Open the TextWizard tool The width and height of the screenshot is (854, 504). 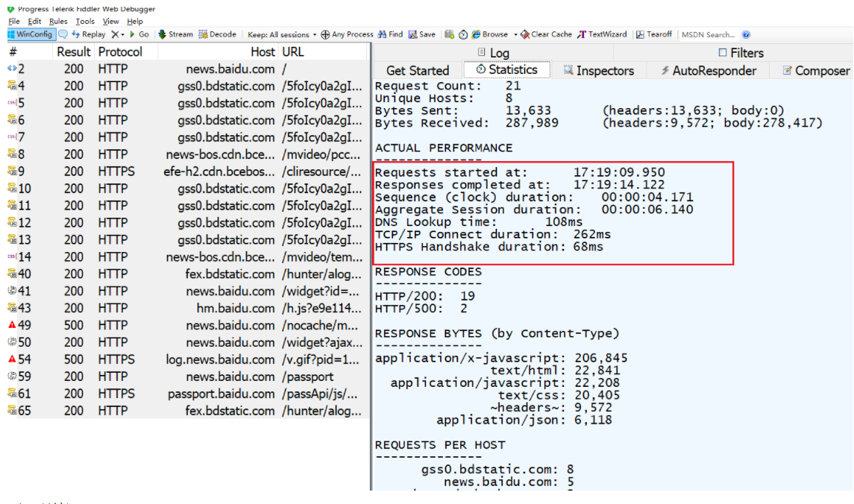(602, 34)
